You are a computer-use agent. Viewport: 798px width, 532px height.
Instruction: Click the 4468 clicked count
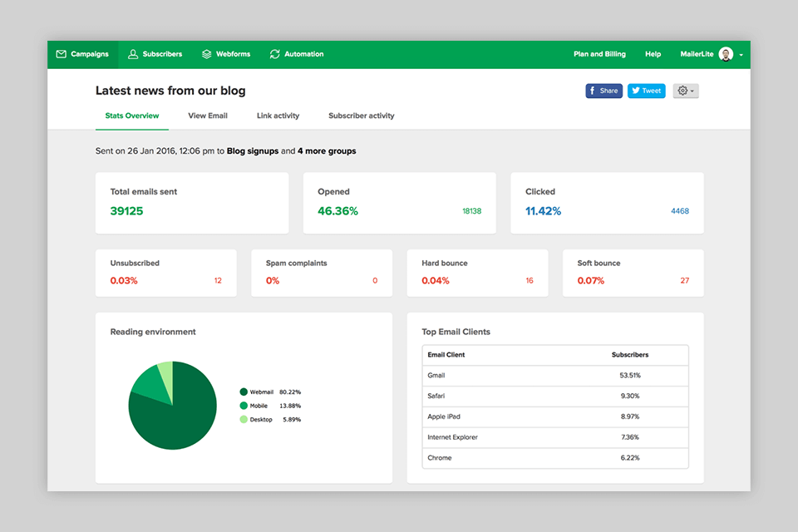(680, 211)
